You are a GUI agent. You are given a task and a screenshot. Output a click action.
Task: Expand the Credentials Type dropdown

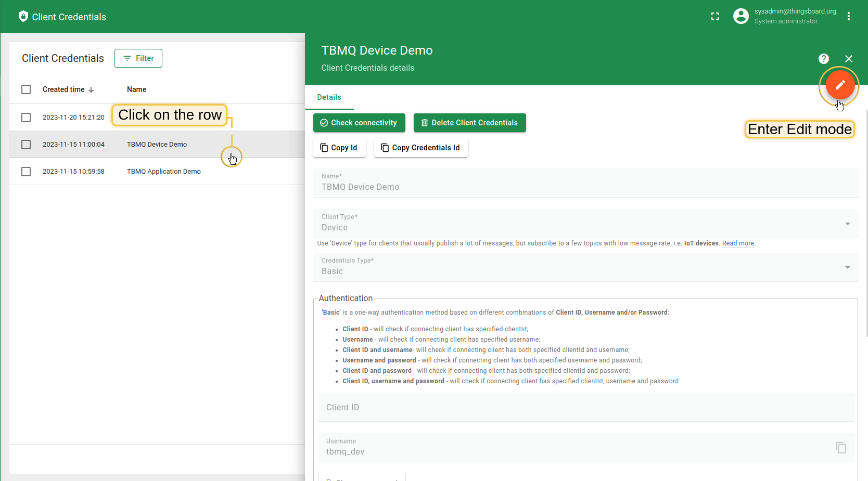pyautogui.click(x=847, y=267)
